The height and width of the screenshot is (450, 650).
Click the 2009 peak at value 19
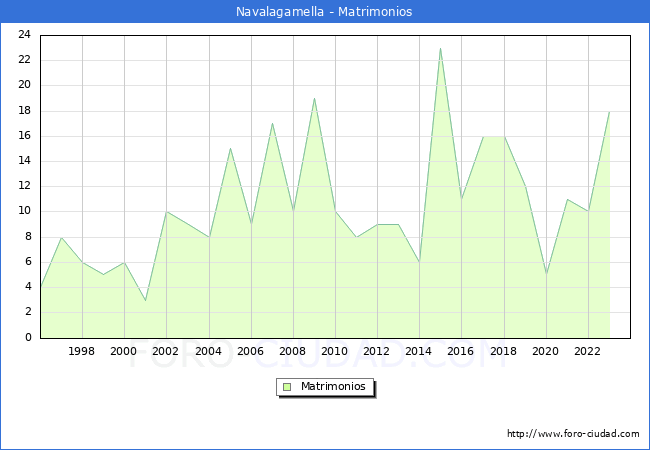tap(314, 98)
